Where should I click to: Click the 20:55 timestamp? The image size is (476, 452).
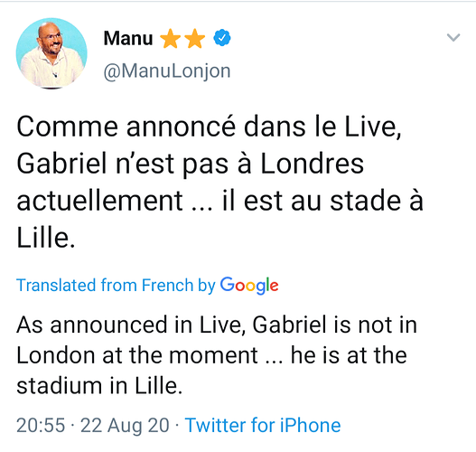click(x=41, y=425)
